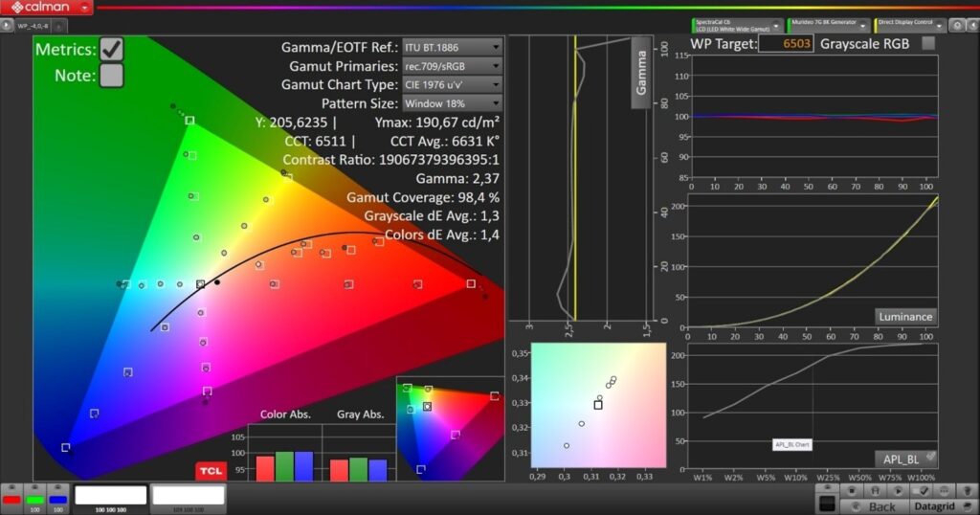Open the Gamut Primaries dropdown
Screen dimensions: 980x515
tap(452, 66)
